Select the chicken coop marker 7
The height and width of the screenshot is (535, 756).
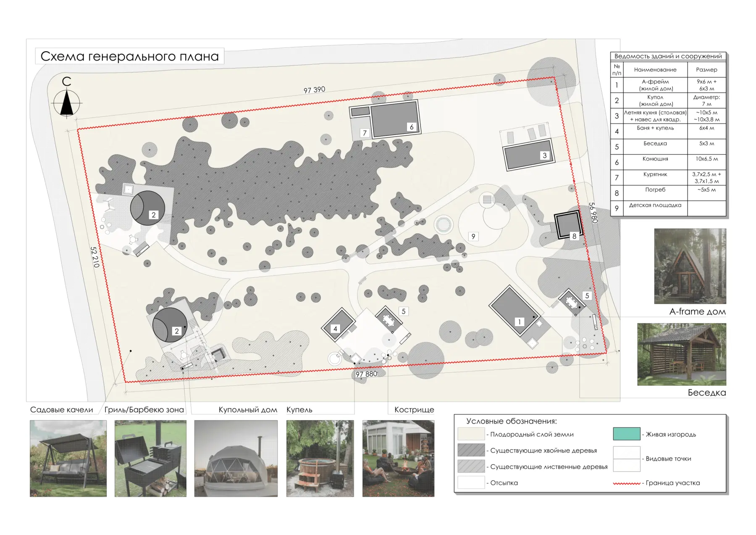click(x=365, y=133)
